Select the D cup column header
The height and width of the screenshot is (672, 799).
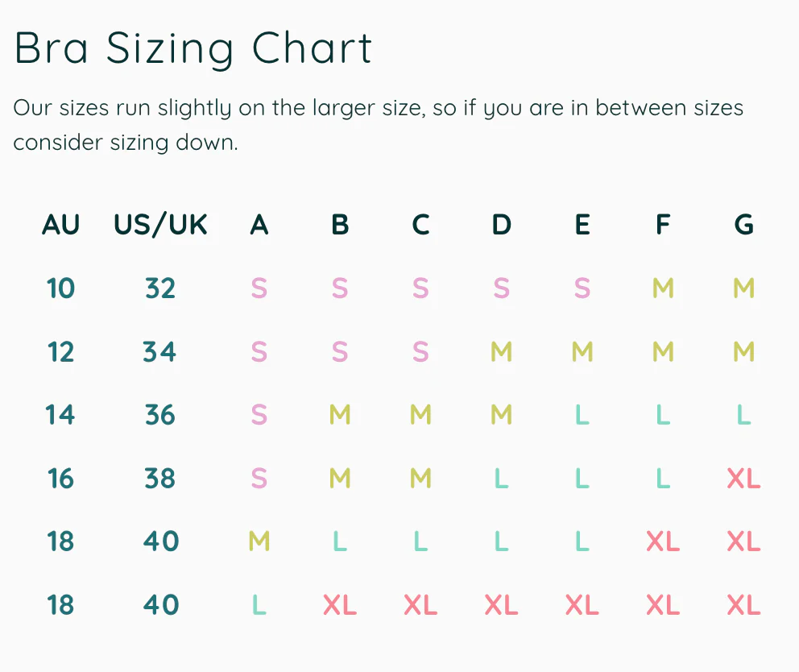[x=501, y=225]
